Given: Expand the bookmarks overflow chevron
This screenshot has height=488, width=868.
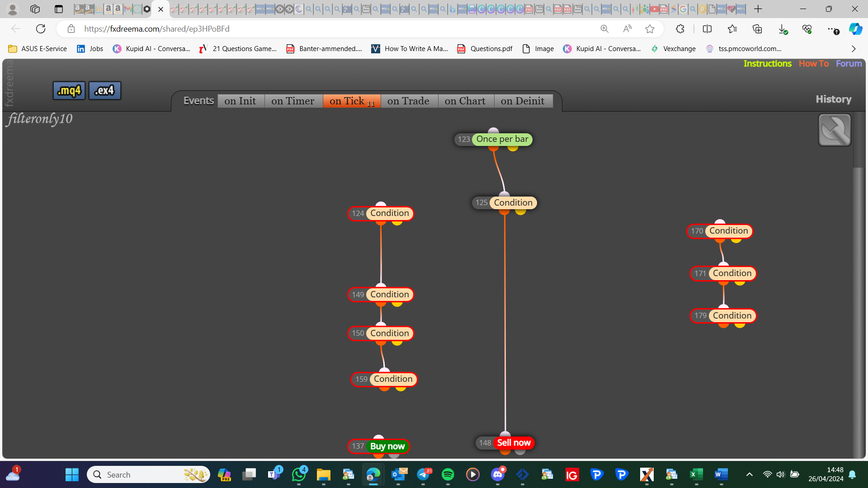Looking at the screenshot, I should 854,49.
